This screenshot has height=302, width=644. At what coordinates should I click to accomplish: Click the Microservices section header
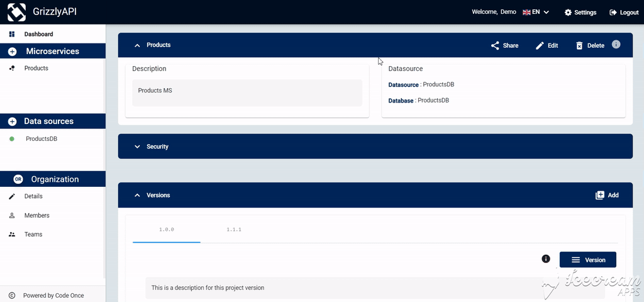(x=53, y=52)
